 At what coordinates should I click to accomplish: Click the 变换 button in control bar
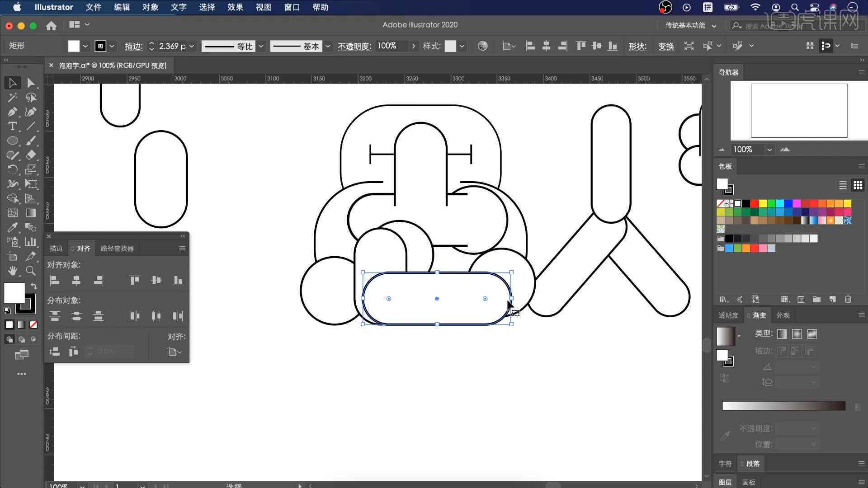tap(666, 46)
